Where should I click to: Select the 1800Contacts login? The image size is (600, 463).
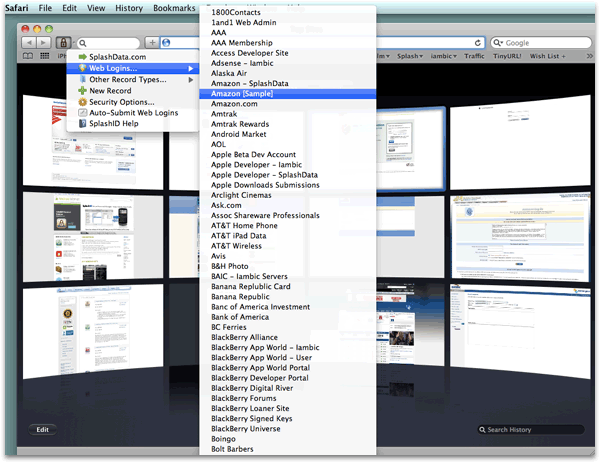pyautogui.click(x=287, y=12)
